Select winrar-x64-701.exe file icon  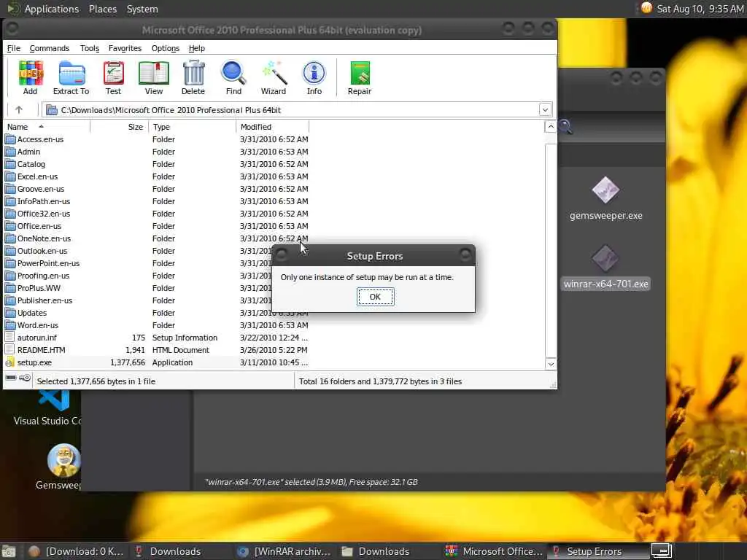605,259
